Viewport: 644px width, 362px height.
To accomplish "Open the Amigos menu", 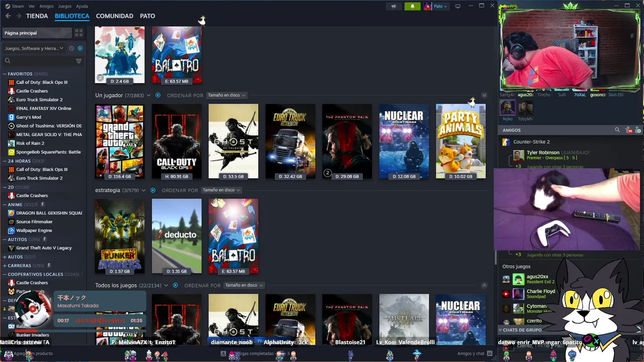I will (46, 6).
